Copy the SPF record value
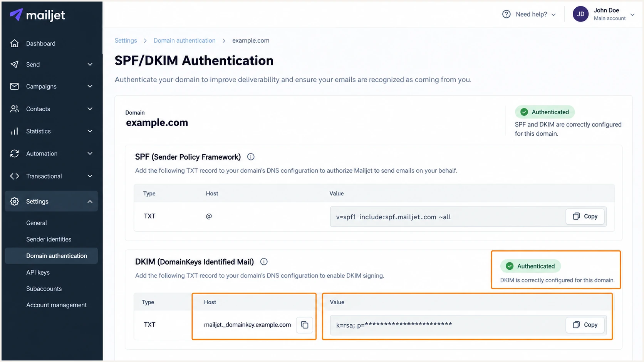Viewport: 644px width, 362px height. pos(585,216)
